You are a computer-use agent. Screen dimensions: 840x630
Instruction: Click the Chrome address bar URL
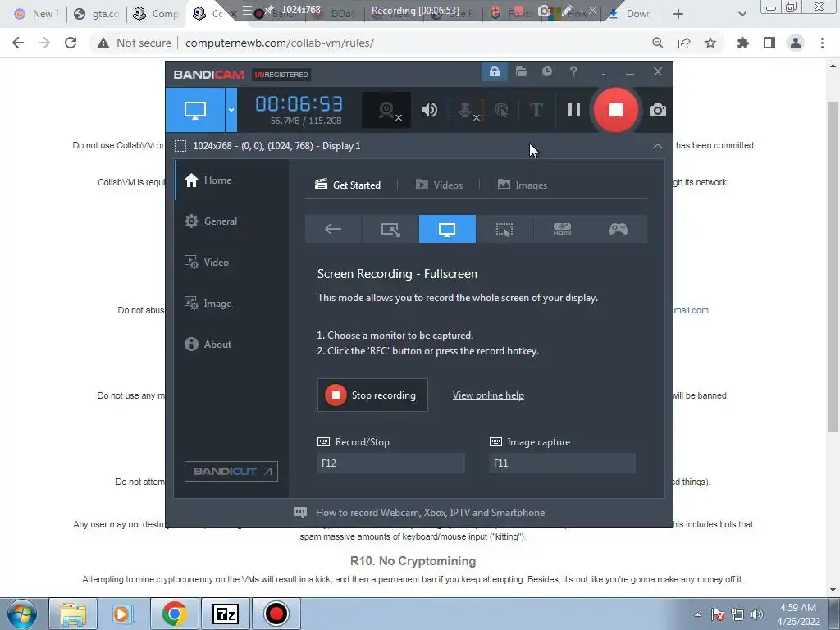[x=280, y=43]
